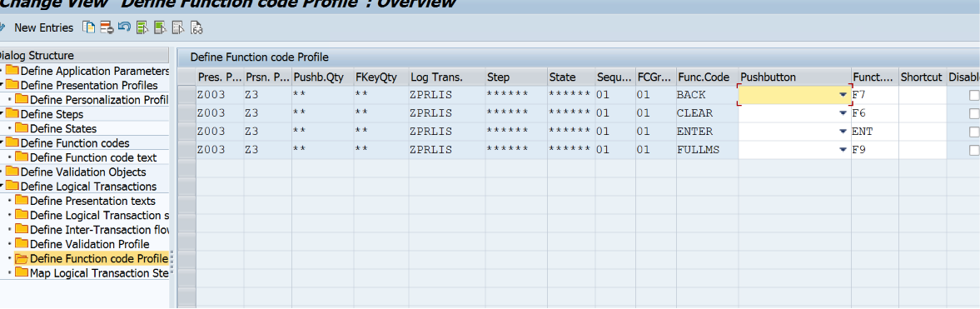This screenshot has height=309, width=980.
Task: Click folder icon of Define Validation Objects
Action: (12, 172)
